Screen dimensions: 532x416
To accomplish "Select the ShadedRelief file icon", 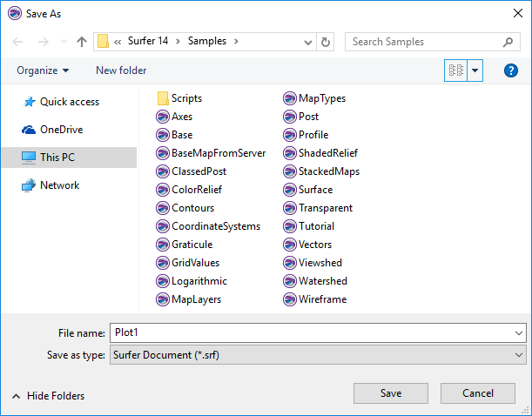I will (290, 153).
